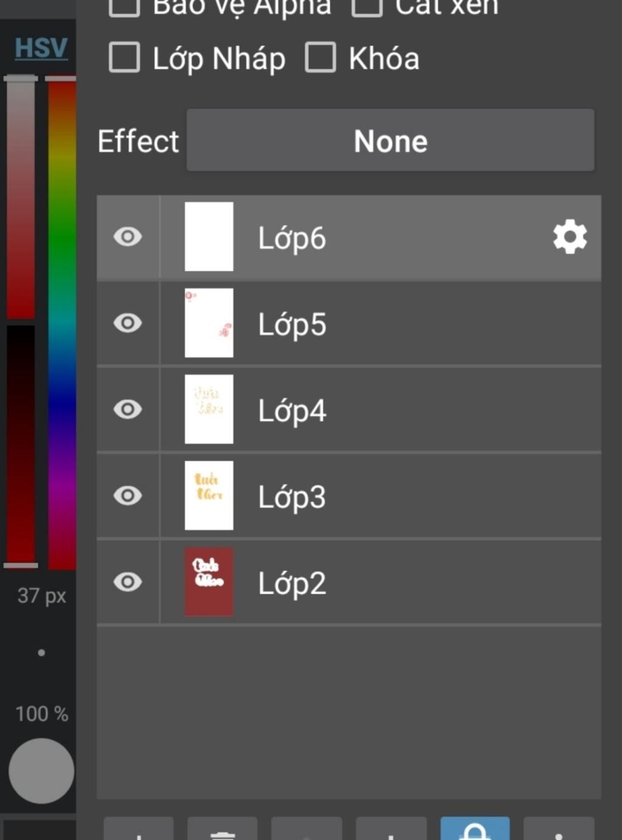
Task: Hide the Lớp2 layer with eye icon
Action: (128, 582)
